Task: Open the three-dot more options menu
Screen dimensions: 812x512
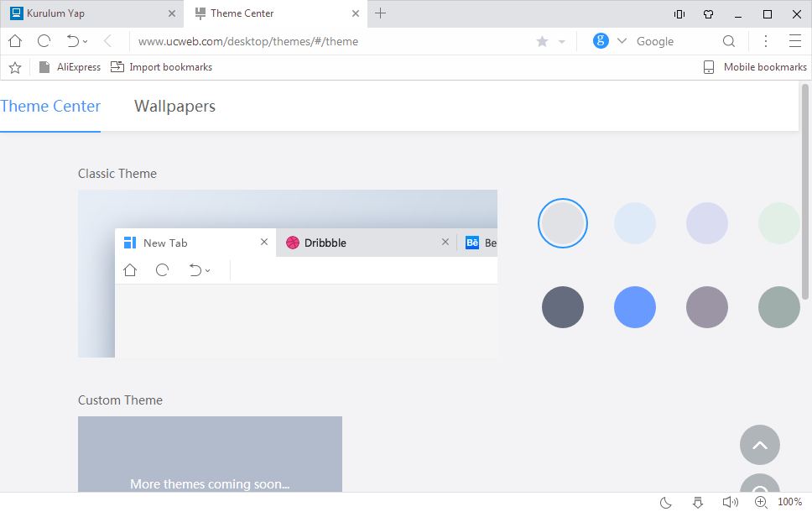Action: (x=765, y=41)
